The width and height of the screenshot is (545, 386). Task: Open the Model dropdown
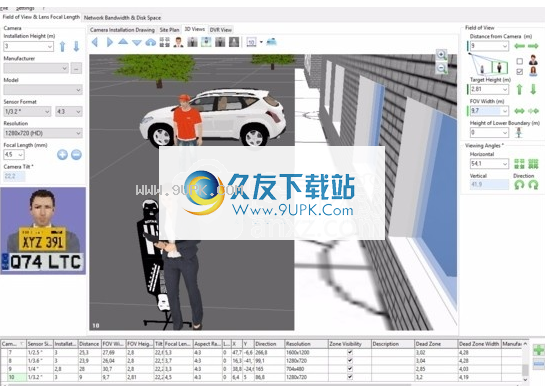[x=78, y=90]
